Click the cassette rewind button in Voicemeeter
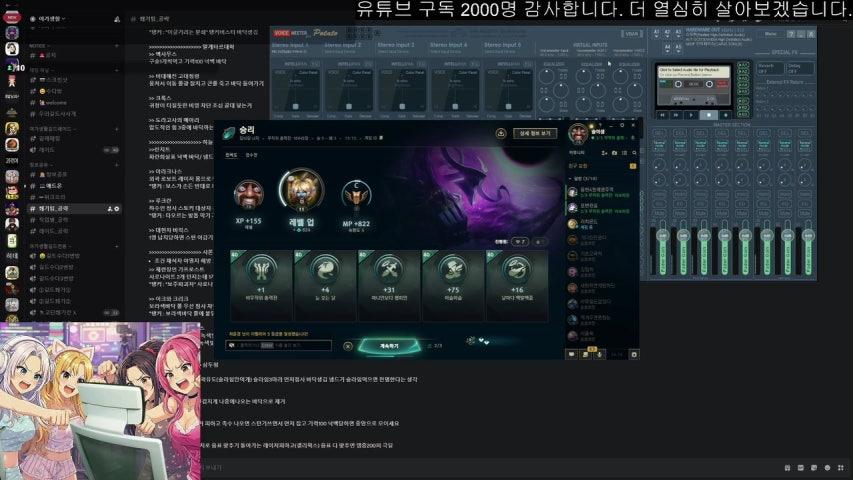853x480 pixels. coord(662,115)
